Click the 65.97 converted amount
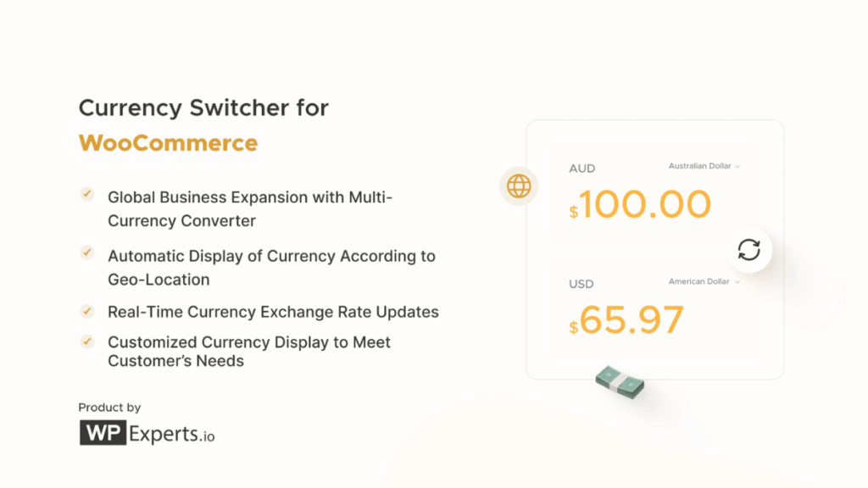 632,320
